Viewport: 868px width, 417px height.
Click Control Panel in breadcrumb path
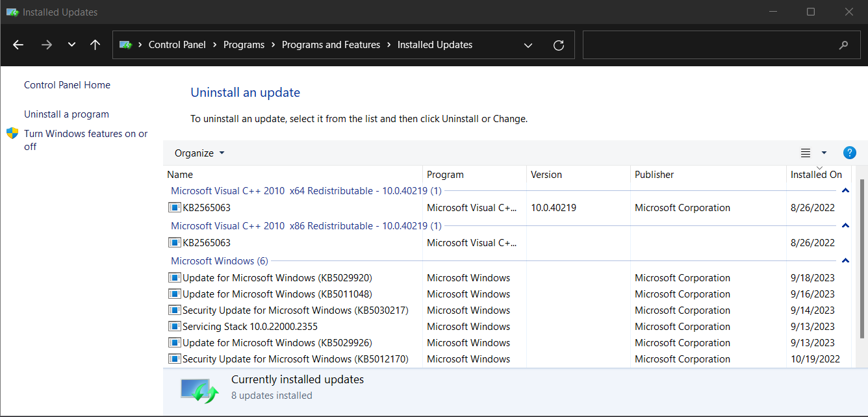point(177,45)
